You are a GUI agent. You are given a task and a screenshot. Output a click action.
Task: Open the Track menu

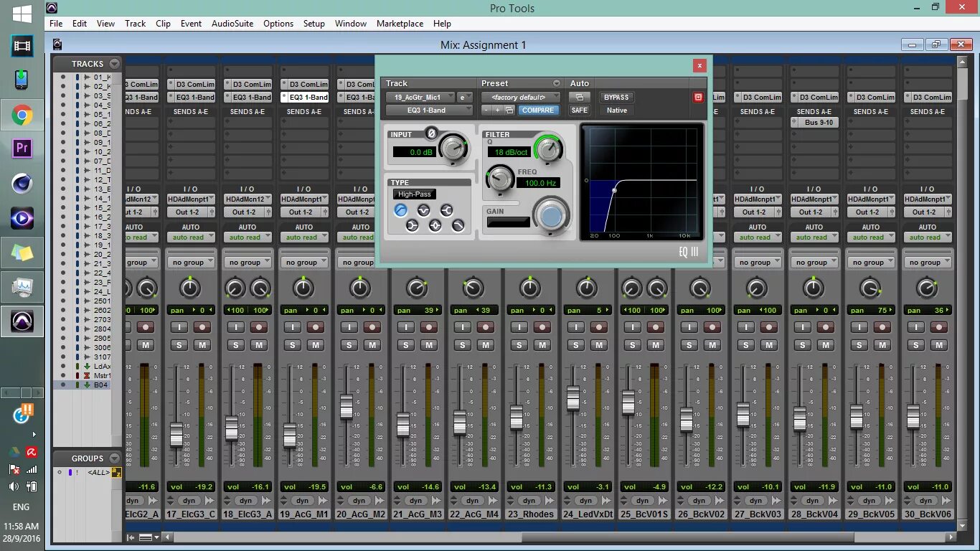135,23
